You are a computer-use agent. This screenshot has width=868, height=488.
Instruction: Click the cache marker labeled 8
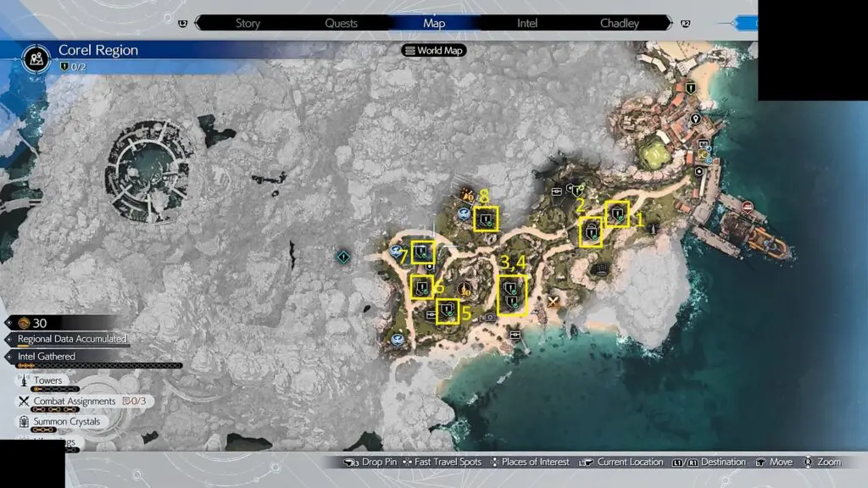(485, 219)
